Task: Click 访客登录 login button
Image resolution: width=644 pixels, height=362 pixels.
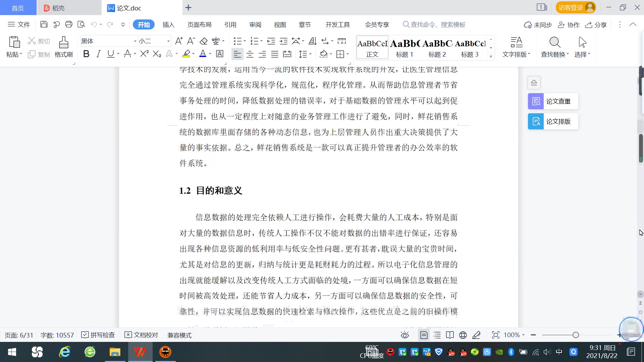Action: click(576, 7)
